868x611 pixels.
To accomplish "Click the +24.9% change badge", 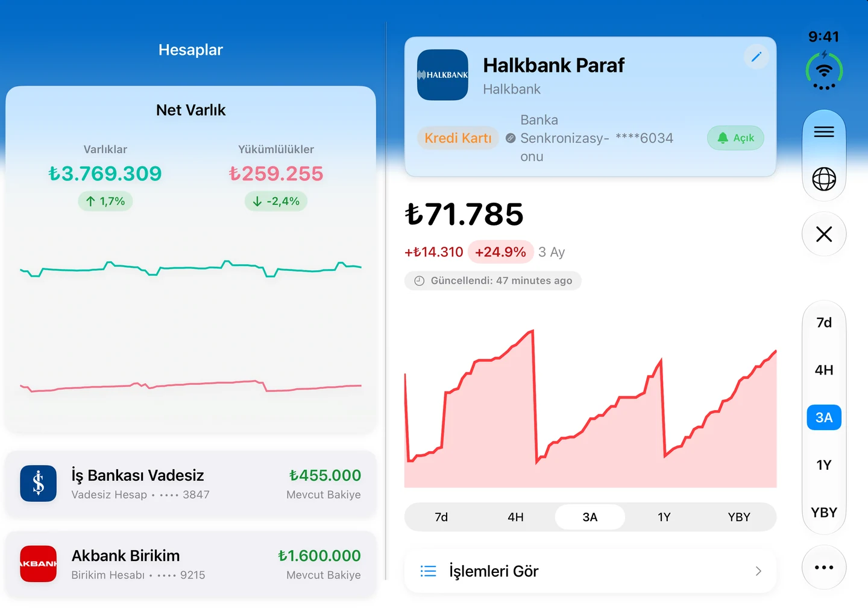I will pos(500,252).
